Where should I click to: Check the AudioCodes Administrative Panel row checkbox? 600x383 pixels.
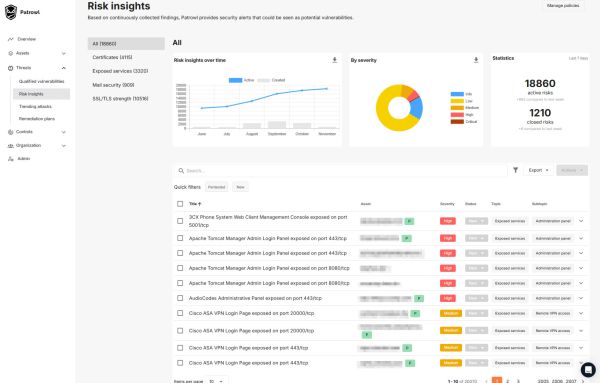pos(180,298)
